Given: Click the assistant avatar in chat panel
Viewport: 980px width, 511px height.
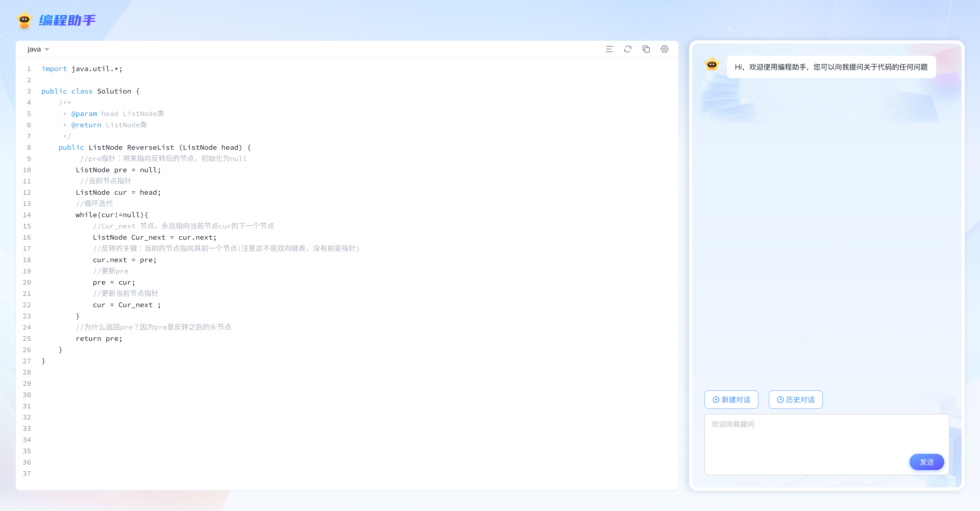Looking at the screenshot, I should (712, 65).
